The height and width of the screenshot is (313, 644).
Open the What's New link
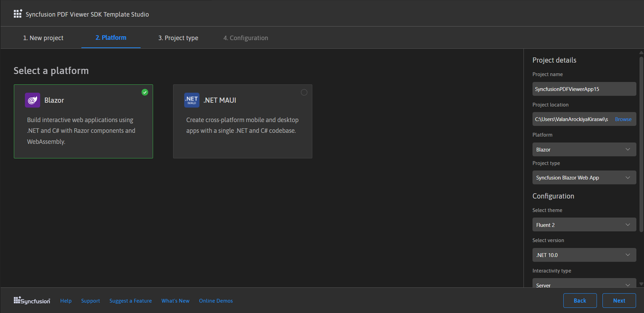pyautogui.click(x=175, y=301)
